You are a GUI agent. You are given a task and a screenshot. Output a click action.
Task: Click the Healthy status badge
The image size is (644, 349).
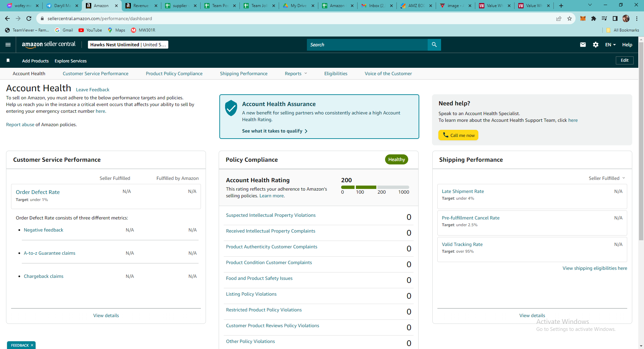[x=396, y=159]
